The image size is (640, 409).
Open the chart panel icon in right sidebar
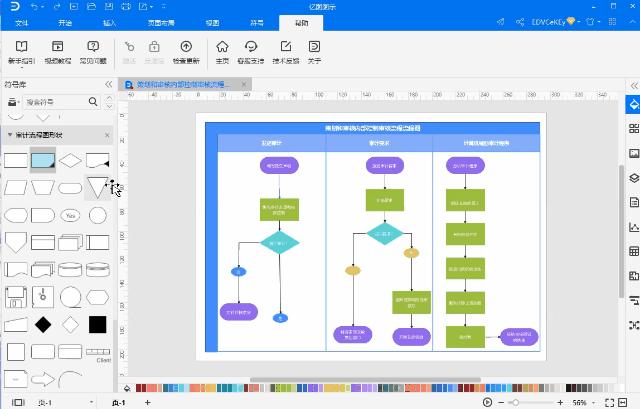(633, 227)
